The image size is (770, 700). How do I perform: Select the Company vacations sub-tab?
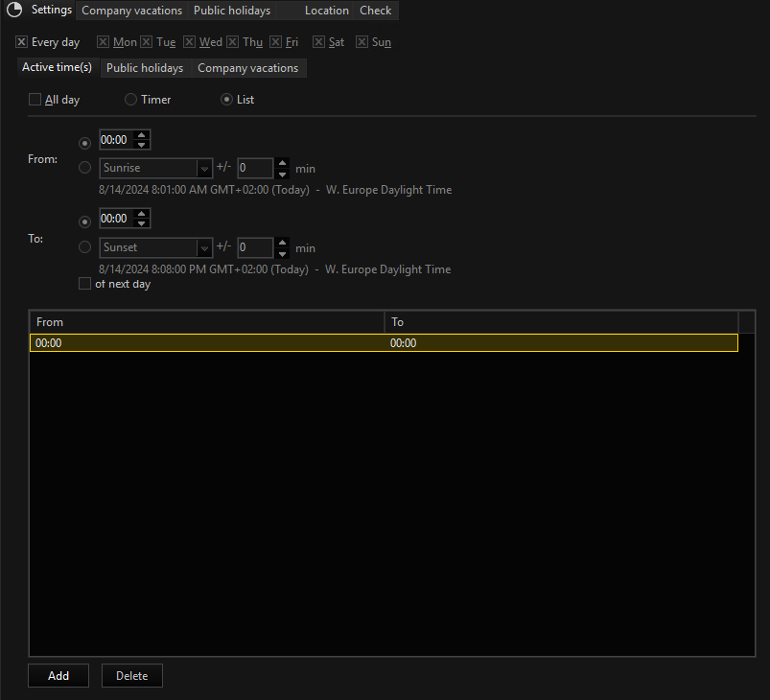(248, 68)
